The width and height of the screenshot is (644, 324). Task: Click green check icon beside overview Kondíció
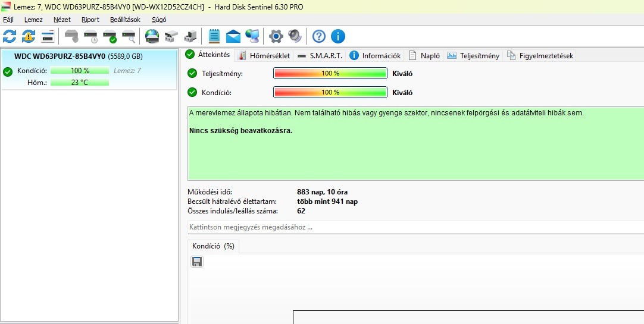point(192,92)
